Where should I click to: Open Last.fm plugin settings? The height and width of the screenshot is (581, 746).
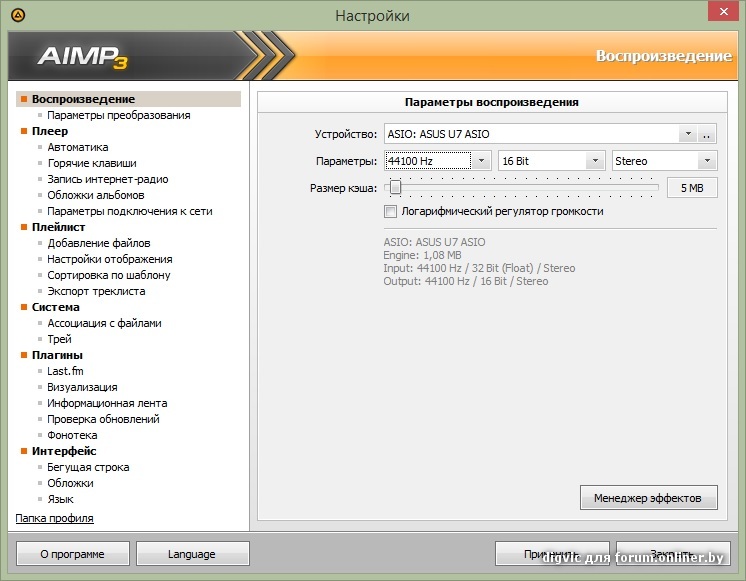point(65,371)
